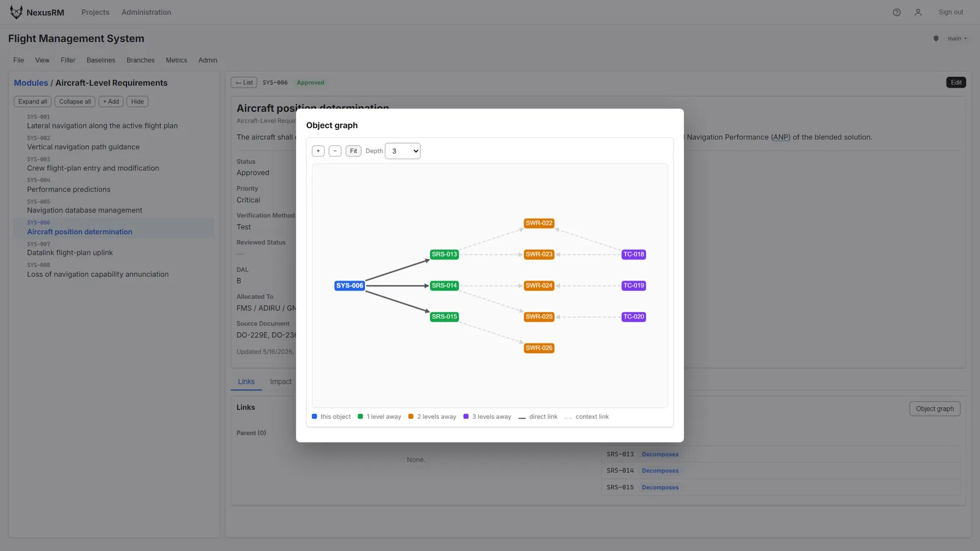The width and height of the screenshot is (980, 551).
Task: Open the help question-mark icon
Action: [x=897, y=12]
